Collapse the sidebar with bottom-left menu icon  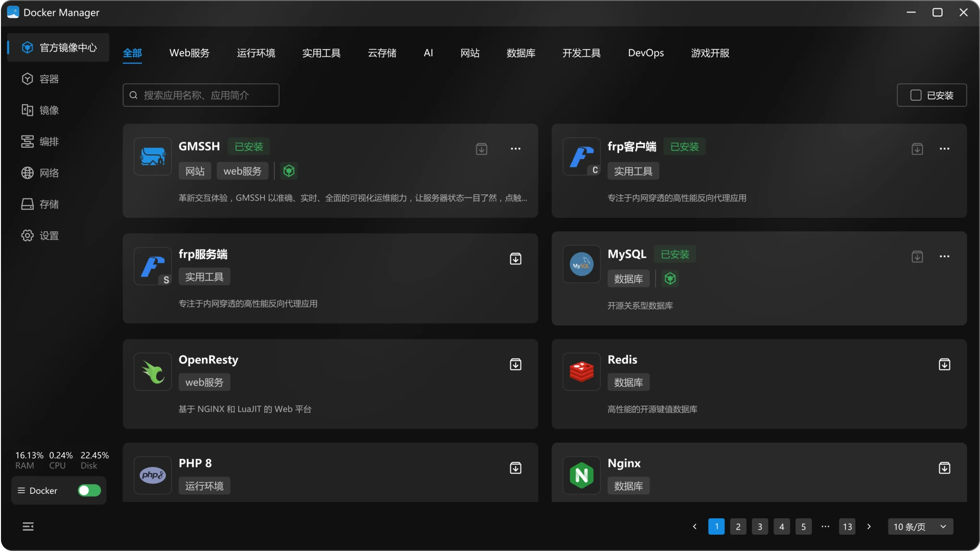coord(28,526)
